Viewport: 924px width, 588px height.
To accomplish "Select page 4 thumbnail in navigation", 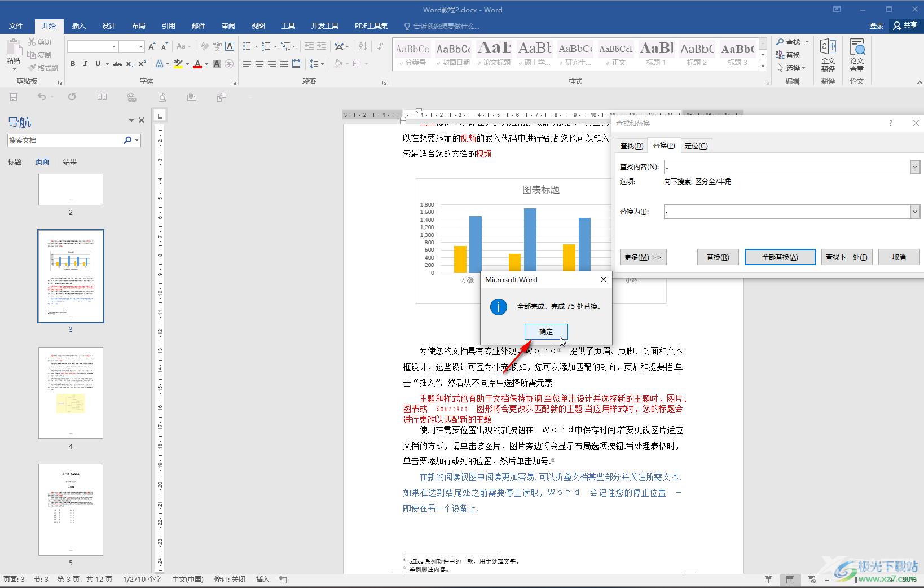I will (71, 393).
